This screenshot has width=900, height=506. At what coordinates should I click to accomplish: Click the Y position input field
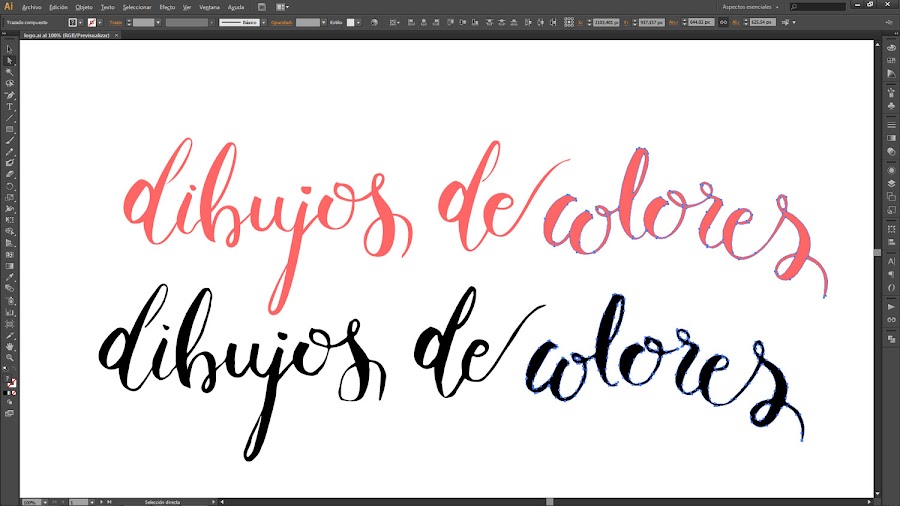point(651,22)
